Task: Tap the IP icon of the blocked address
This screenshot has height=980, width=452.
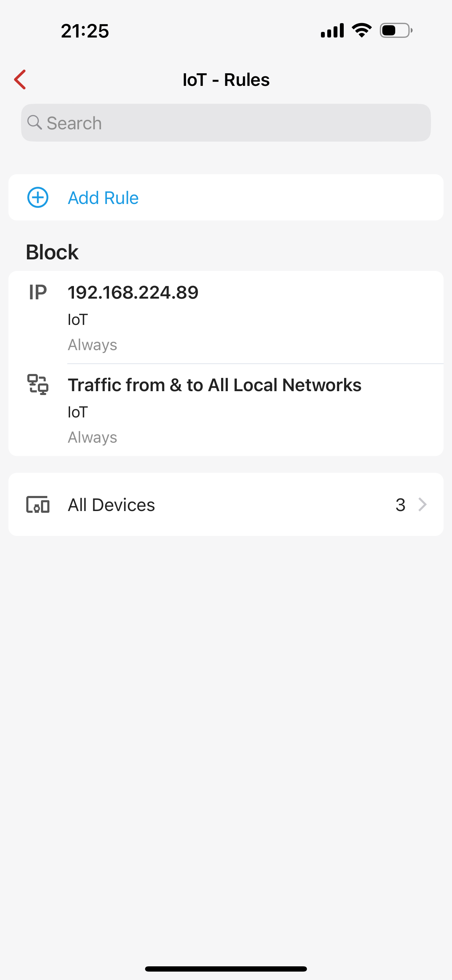Action: [x=38, y=292]
